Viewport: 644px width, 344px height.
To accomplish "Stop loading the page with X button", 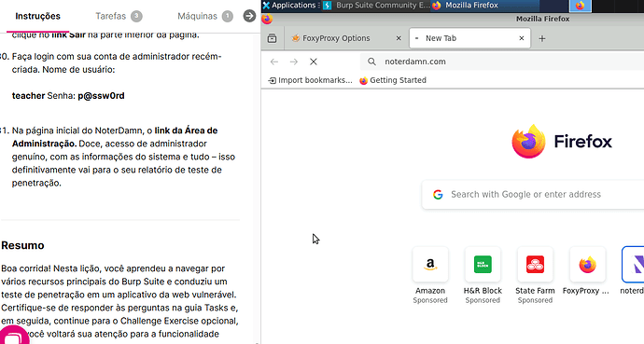I will pyautogui.click(x=314, y=62).
